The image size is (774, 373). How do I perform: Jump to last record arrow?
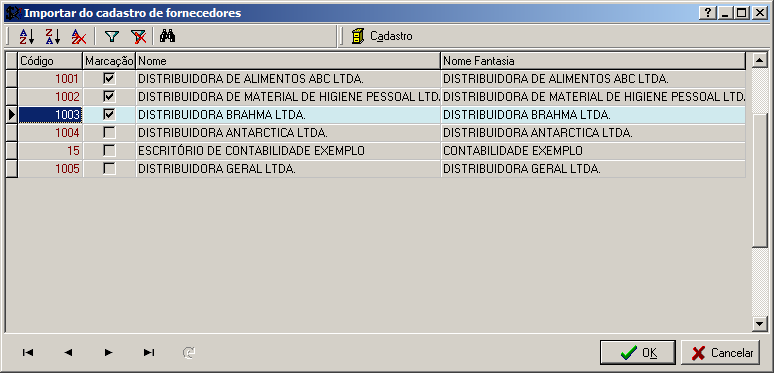point(149,352)
